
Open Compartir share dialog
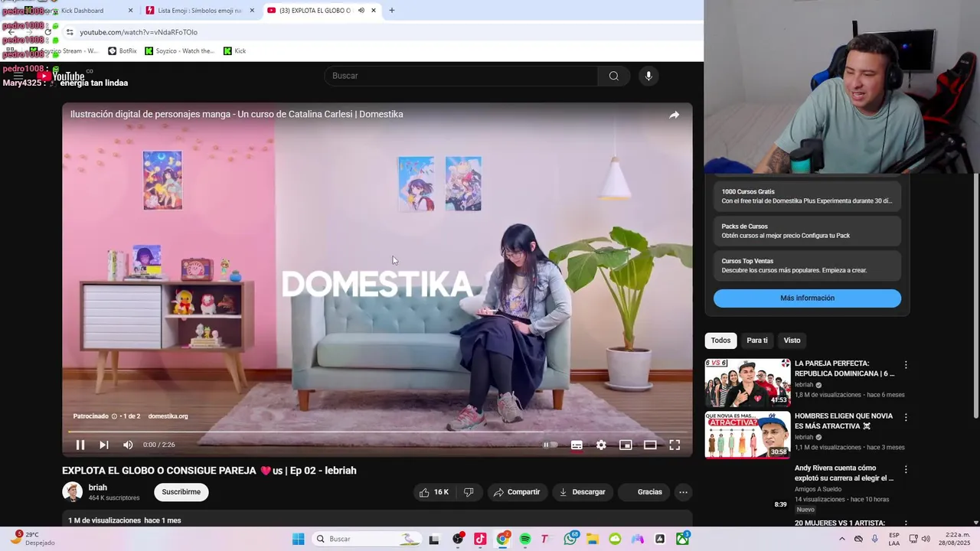517,492
